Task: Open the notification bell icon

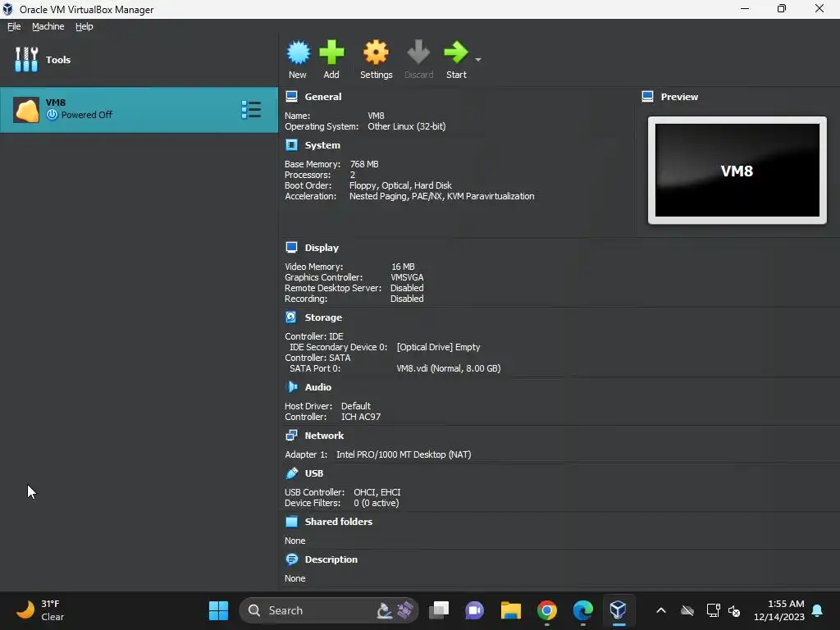Action: [x=818, y=610]
